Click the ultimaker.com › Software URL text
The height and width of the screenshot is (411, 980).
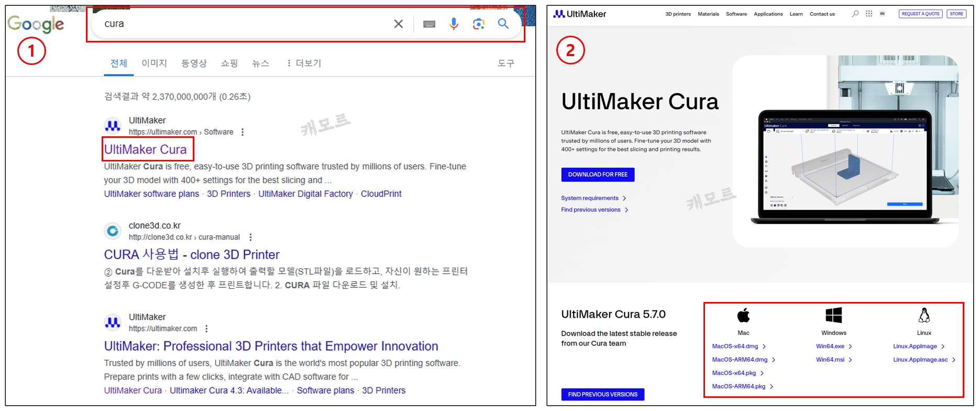pyautogui.click(x=181, y=132)
